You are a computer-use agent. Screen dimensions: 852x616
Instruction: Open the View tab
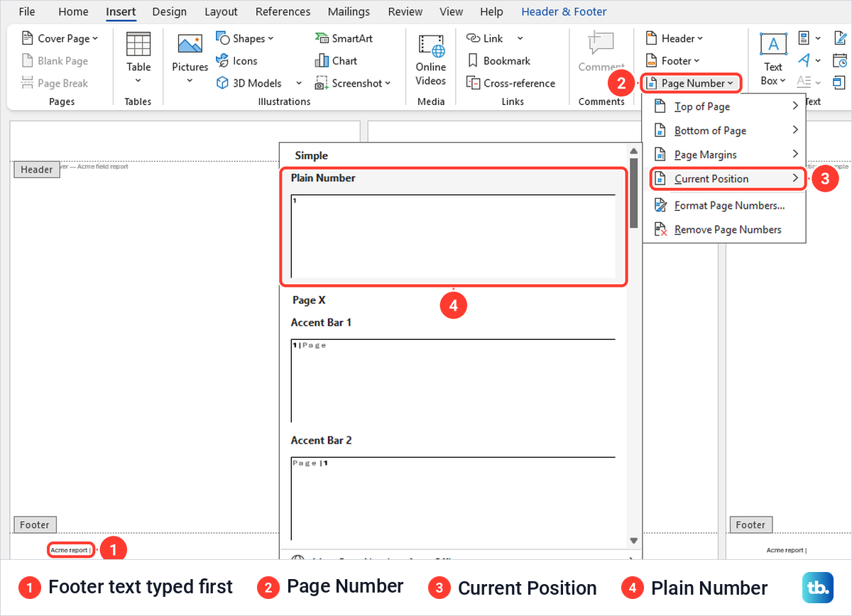pos(452,11)
